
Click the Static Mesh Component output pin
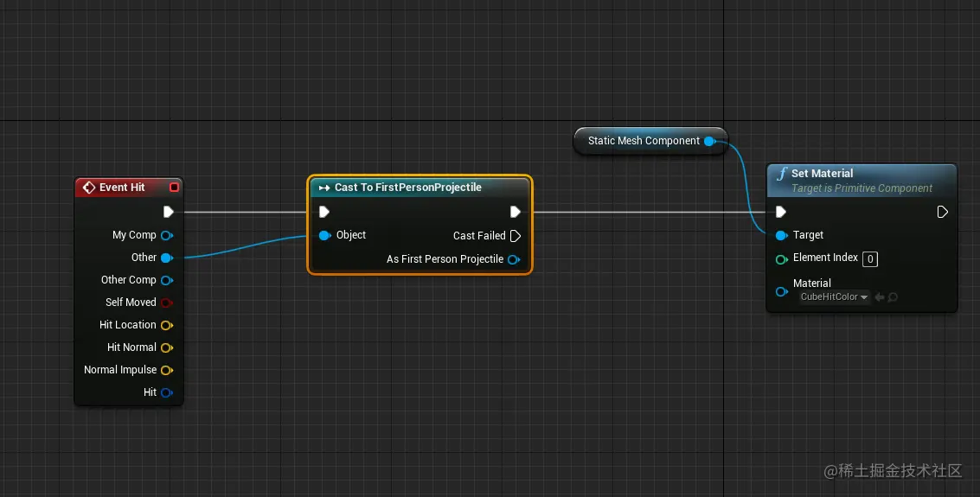710,141
